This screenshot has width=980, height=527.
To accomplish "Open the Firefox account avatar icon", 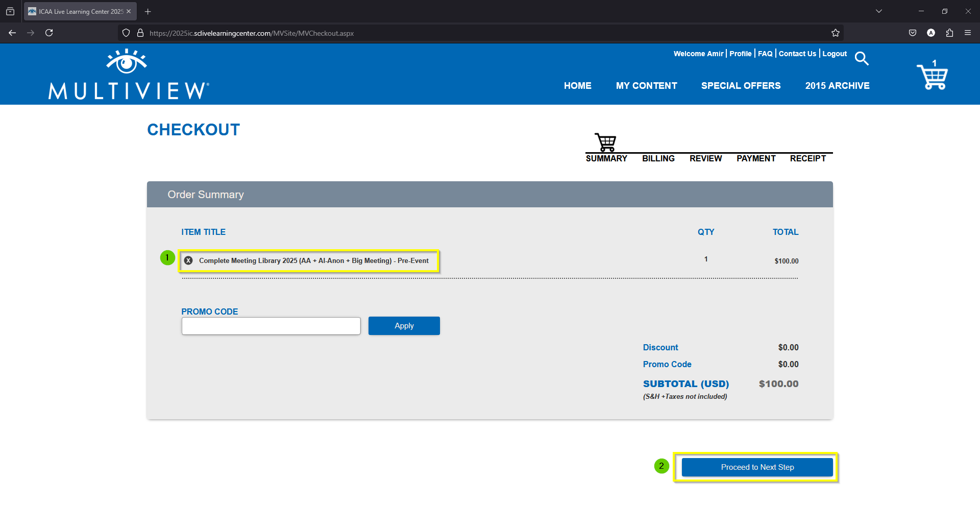I will click(x=931, y=33).
